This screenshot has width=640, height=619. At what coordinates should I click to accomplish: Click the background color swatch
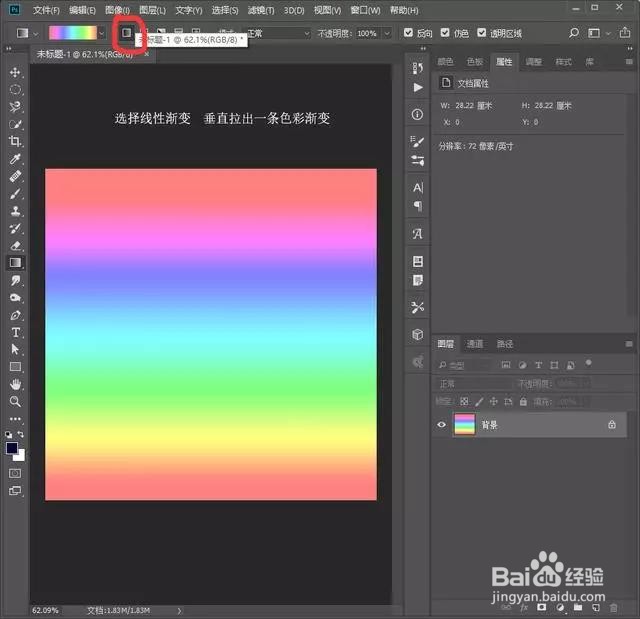click(20, 456)
